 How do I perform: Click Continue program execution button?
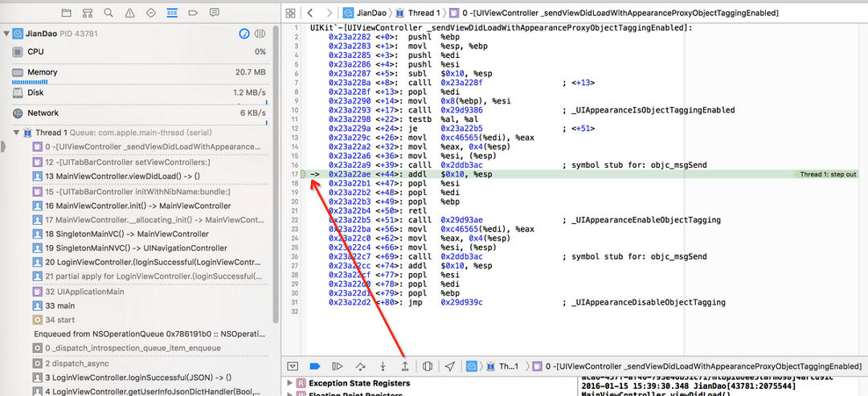pos(337,366)
